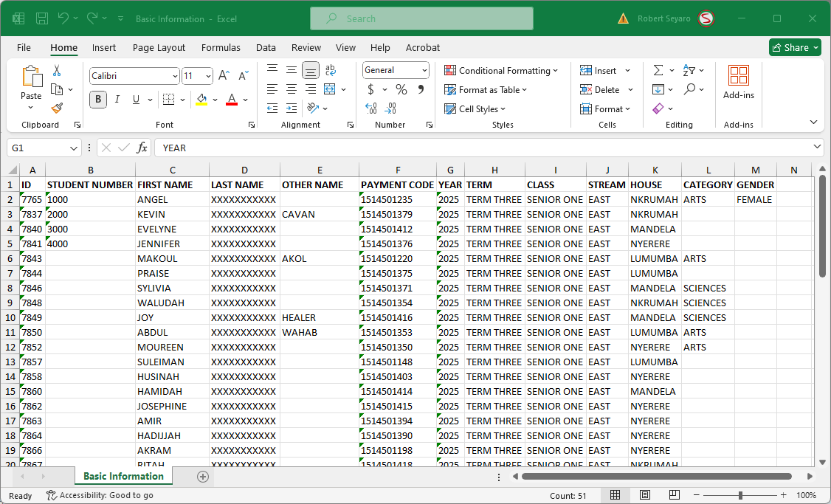Open Format as Table
Viewport: 831px width, 504px height.
(x=486, y=89)
